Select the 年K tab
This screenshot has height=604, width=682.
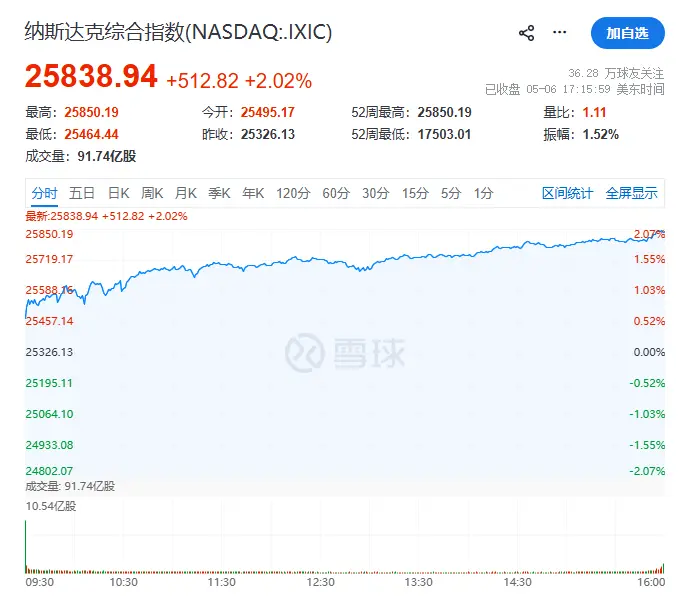(x=253, y=193)
